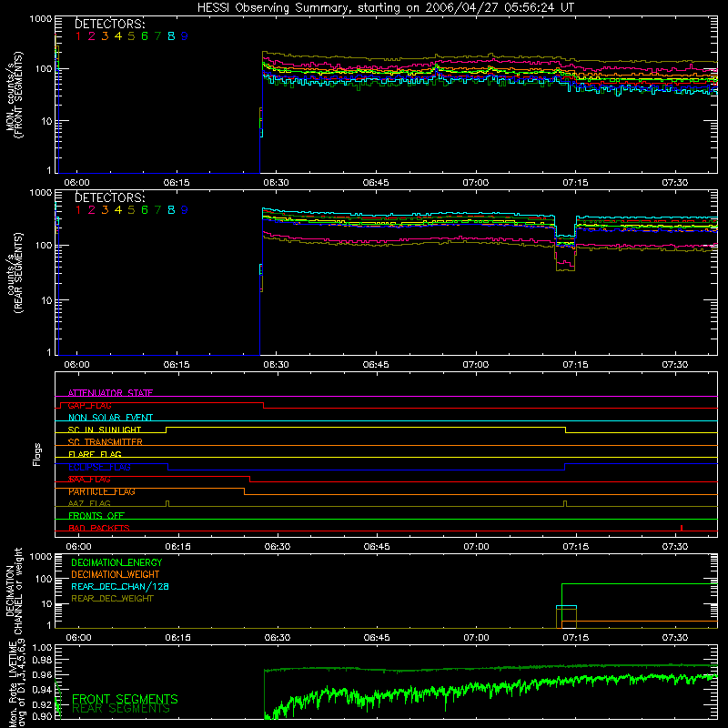Click the red BAD_PACKETS spike near 07:30
This screenshot has width=728, height=728.
[681, 528]
